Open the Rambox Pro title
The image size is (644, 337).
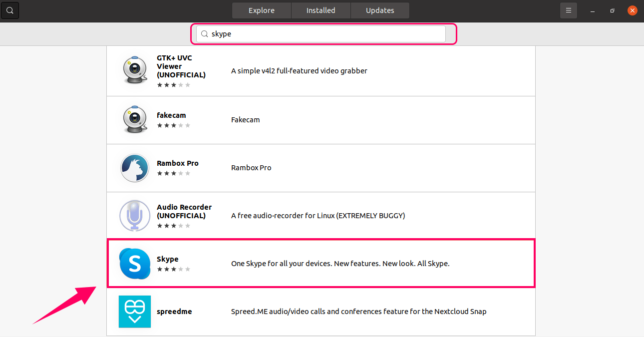[178, 163]
